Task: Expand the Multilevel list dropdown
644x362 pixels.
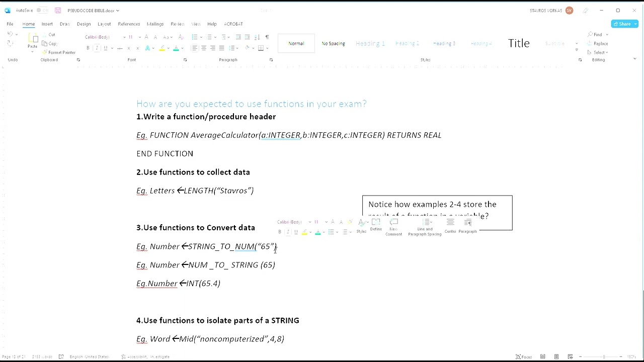Action: 229,37
